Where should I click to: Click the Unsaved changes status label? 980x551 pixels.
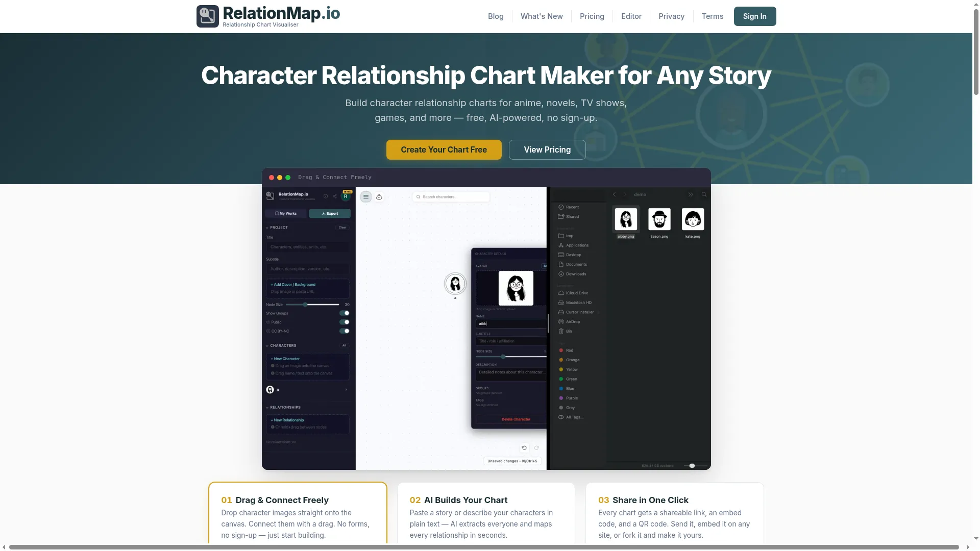pos(512,461)
